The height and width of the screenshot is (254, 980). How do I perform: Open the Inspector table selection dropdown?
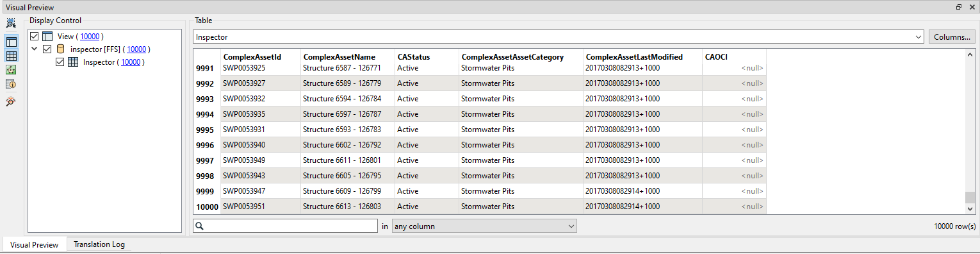(559, 37)
